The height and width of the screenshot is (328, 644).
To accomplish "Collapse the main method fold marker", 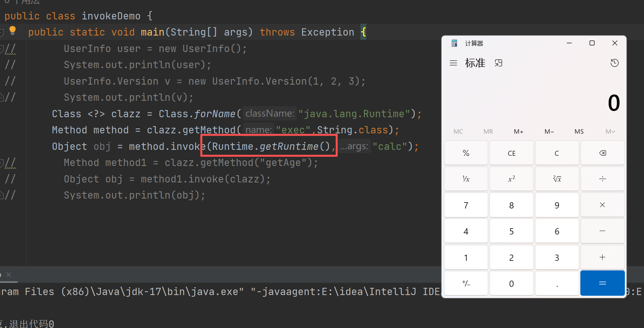I will click(2, 32).
